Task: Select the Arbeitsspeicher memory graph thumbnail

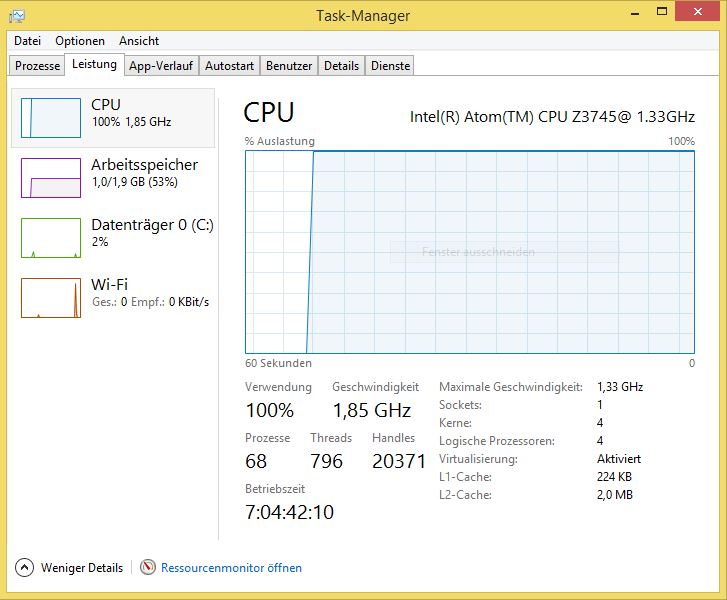Action: click(51, 178)
